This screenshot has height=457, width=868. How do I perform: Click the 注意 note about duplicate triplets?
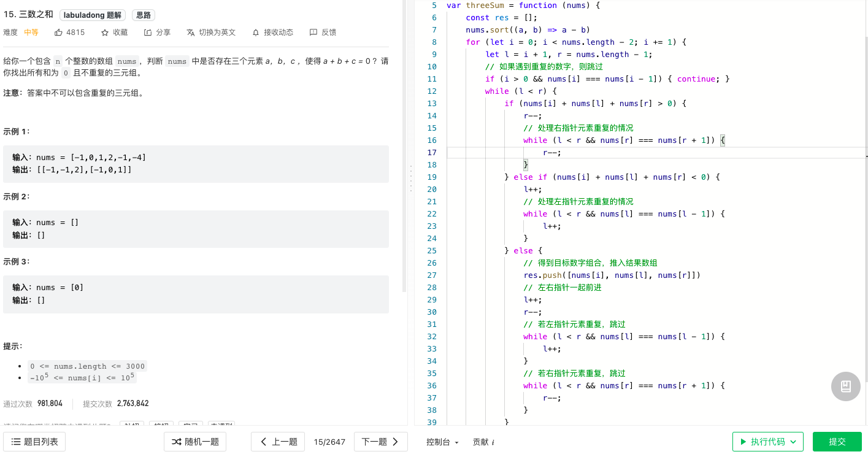[x=73, y=93]
